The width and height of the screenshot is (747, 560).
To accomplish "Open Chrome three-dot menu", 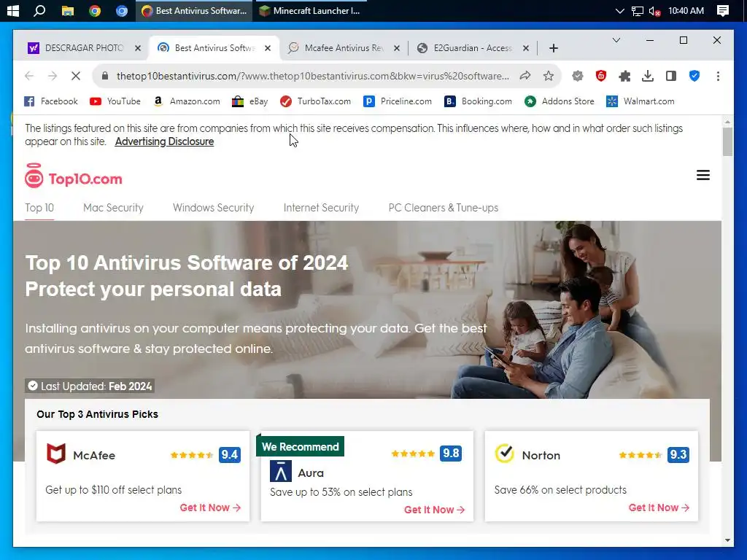I will [x=718, y=76].
